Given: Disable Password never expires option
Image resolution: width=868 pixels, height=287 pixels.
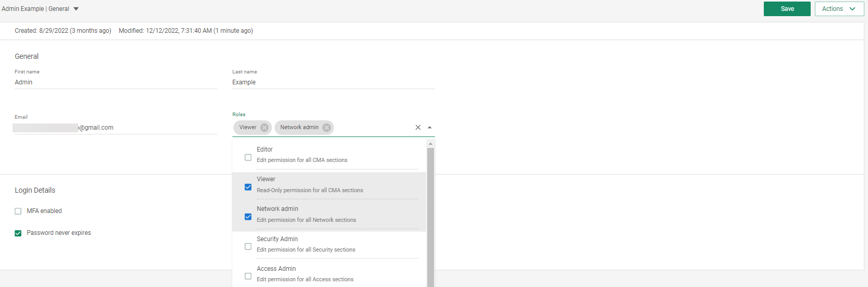Looking at the screenshot, I should point(18,233).
